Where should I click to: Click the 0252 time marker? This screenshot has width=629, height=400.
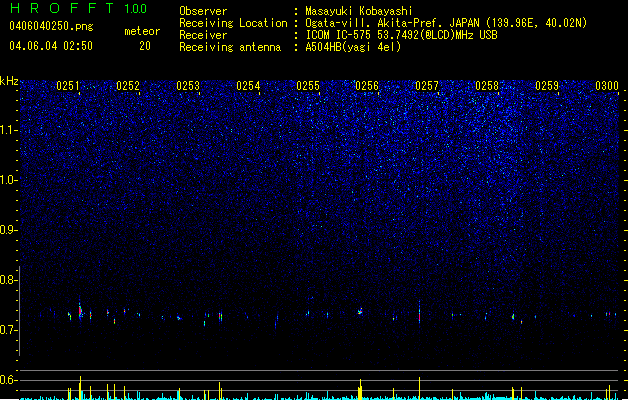coord(128,86)
